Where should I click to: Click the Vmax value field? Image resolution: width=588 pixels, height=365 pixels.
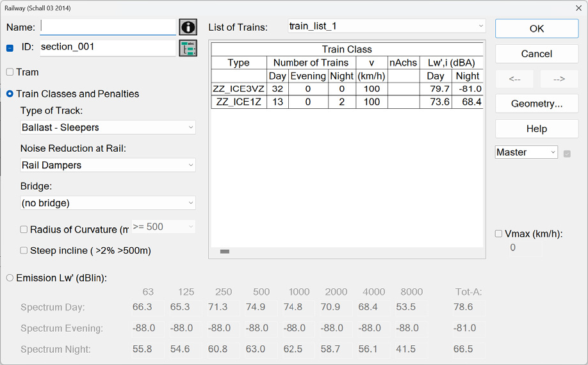(x=525, y=248)
